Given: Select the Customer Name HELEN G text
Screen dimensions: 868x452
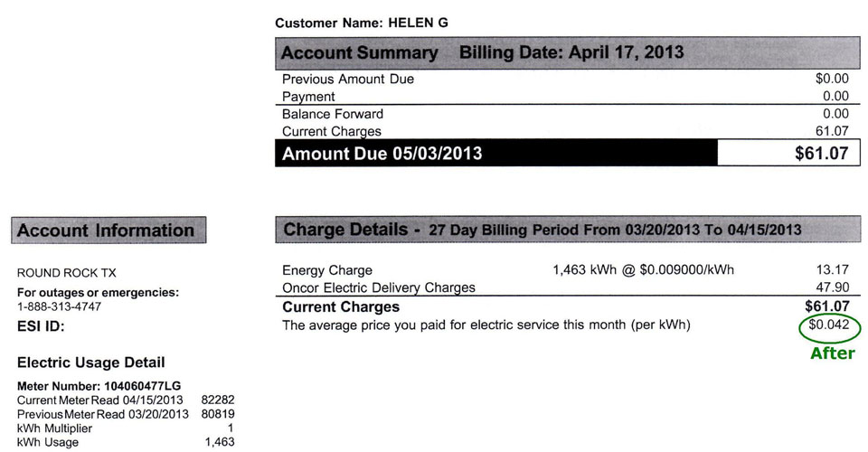Looking at the screenshot, I should pos(362,24).
